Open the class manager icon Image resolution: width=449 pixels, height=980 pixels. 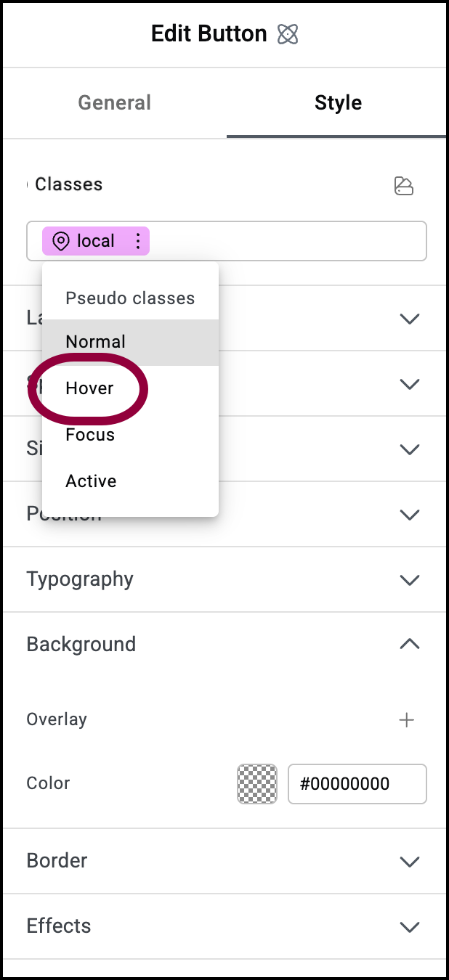pyautogui.click(x=403, y=186)
